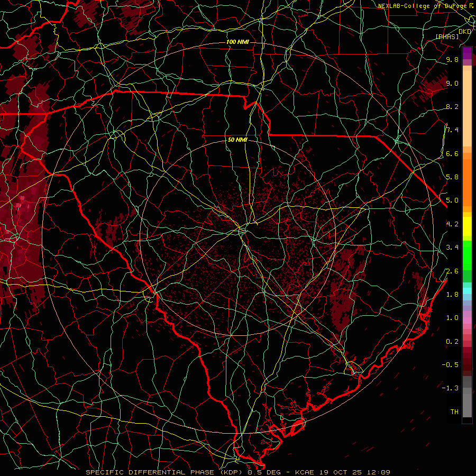
Task: Click the 2.6 value on the color scale
Action: [452, 271]
